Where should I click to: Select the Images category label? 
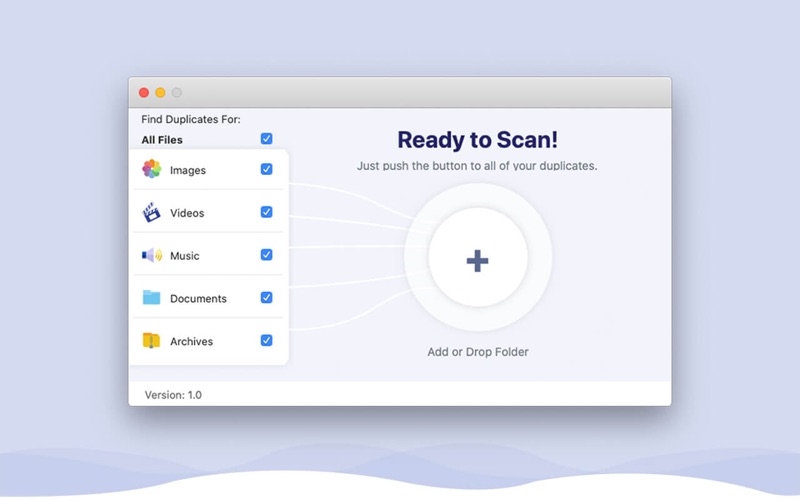[188, 171]
